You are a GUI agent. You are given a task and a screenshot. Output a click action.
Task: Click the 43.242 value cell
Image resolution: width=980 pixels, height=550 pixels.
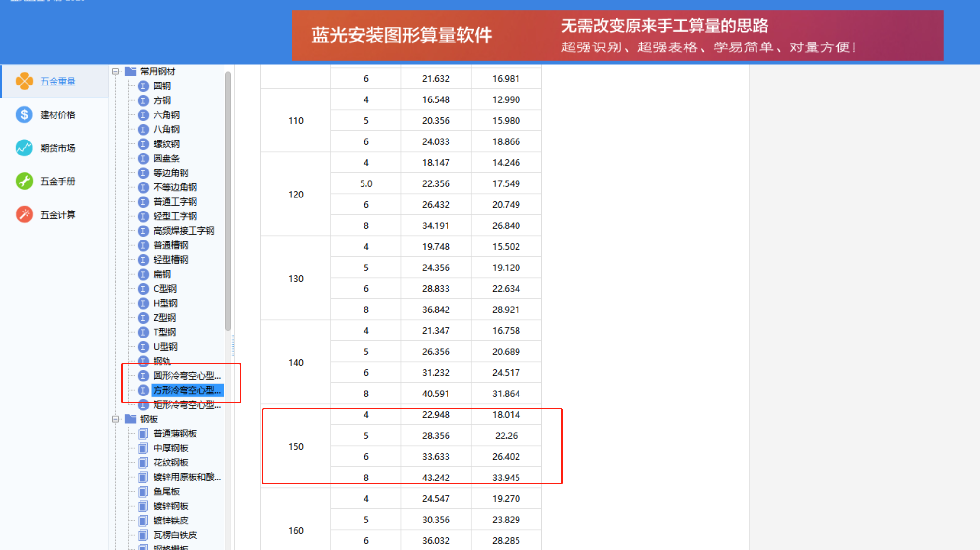pos(436,478)
